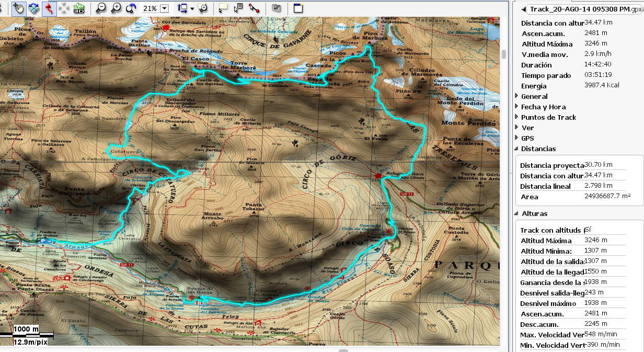Click the Alturas section title
Viewport: 644px width, 352px height.
pyautogui.click(x=534, y=213)
